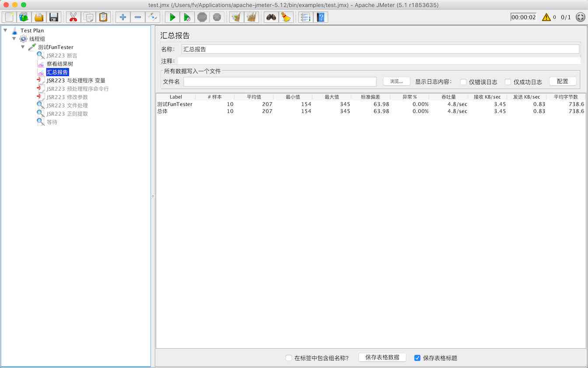Select JSR223 预处理程序命令行 node
The height and width of the screenshot is (368, 588).
click(x=77, y=89)
